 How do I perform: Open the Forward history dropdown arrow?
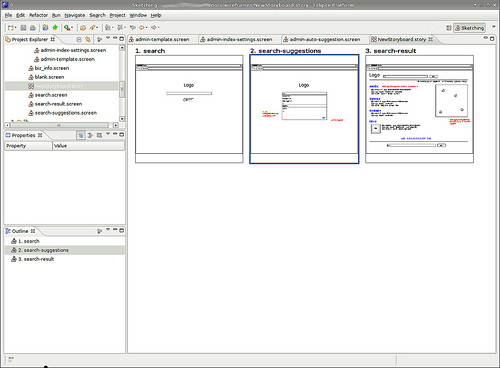point(158,28)
